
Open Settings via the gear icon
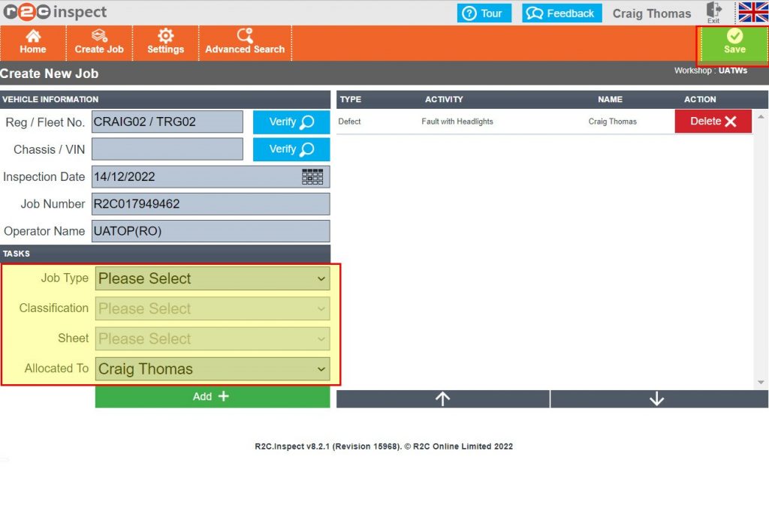(x=165, y=43)
